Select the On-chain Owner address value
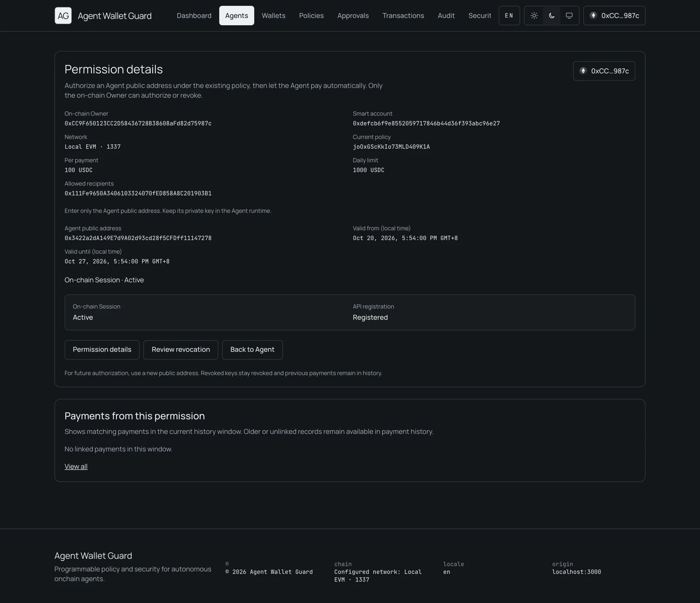The width and height of the screenshot is (700, 603). [x=138, y=124]
